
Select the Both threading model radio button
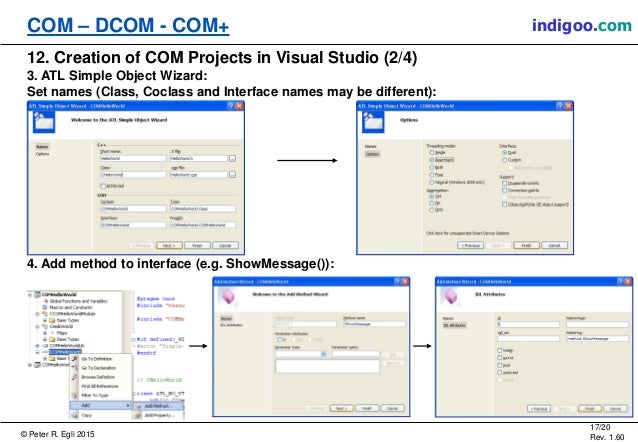[x=431, y=167]
